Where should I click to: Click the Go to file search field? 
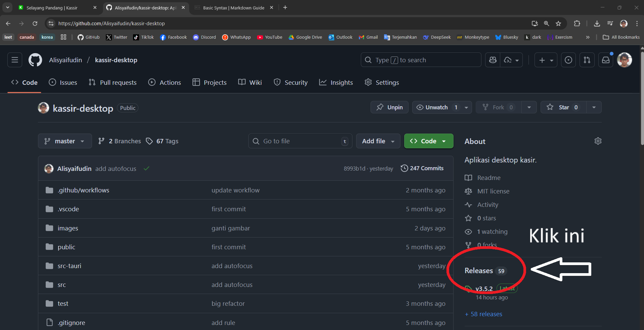[300, 141]
